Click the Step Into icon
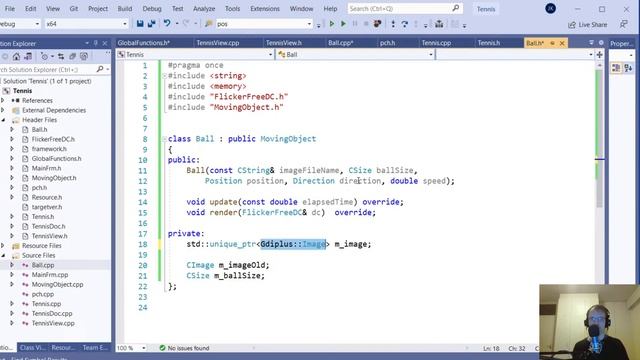 tap(393, 24)
